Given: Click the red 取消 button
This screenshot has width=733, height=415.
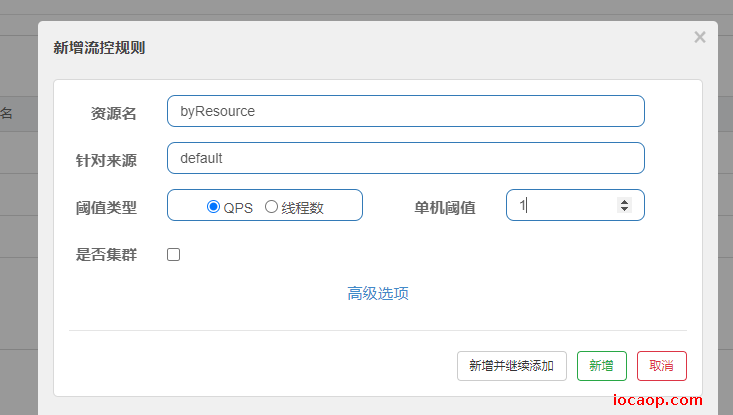Looking at the screenshot, I should point(661,366).
